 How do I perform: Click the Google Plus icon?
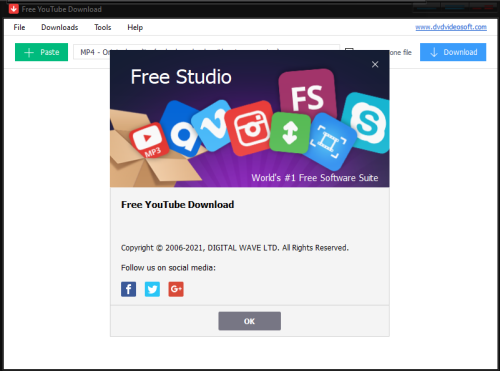tap(176, 289)
